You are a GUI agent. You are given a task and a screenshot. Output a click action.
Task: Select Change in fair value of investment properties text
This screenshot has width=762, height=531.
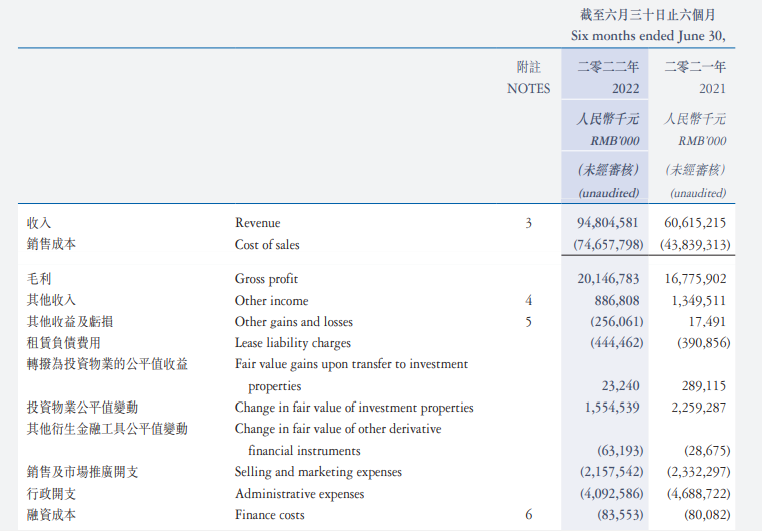(x=354, y=408)
